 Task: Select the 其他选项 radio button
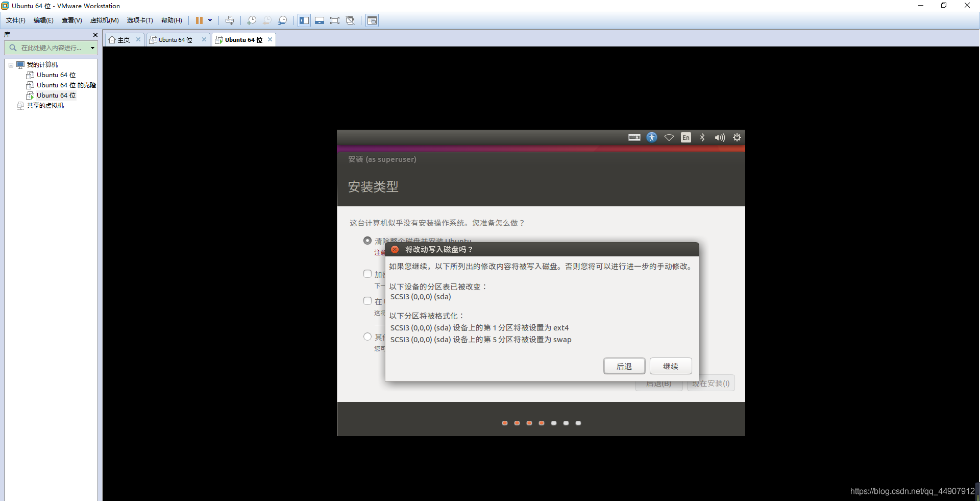pyautogui.click(x=367, y=337)
